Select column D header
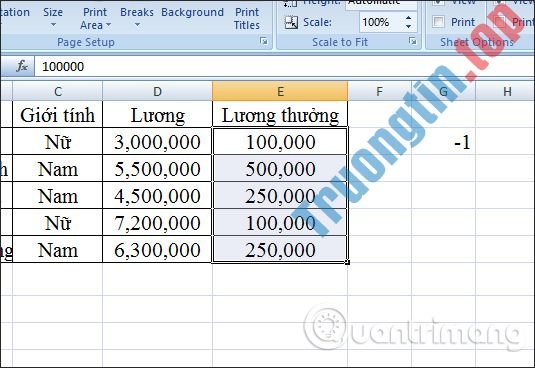535x368 pixels. coord(157,91)
